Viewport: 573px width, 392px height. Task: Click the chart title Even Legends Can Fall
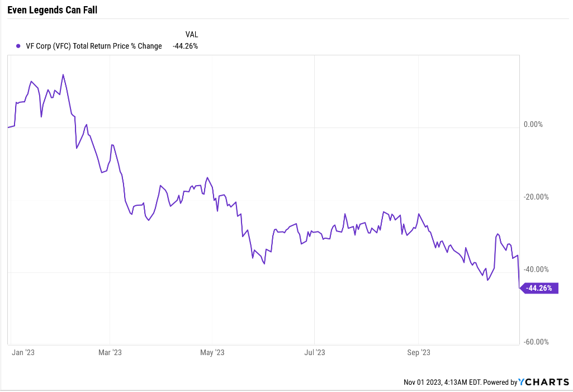click(x=53, y=10)
